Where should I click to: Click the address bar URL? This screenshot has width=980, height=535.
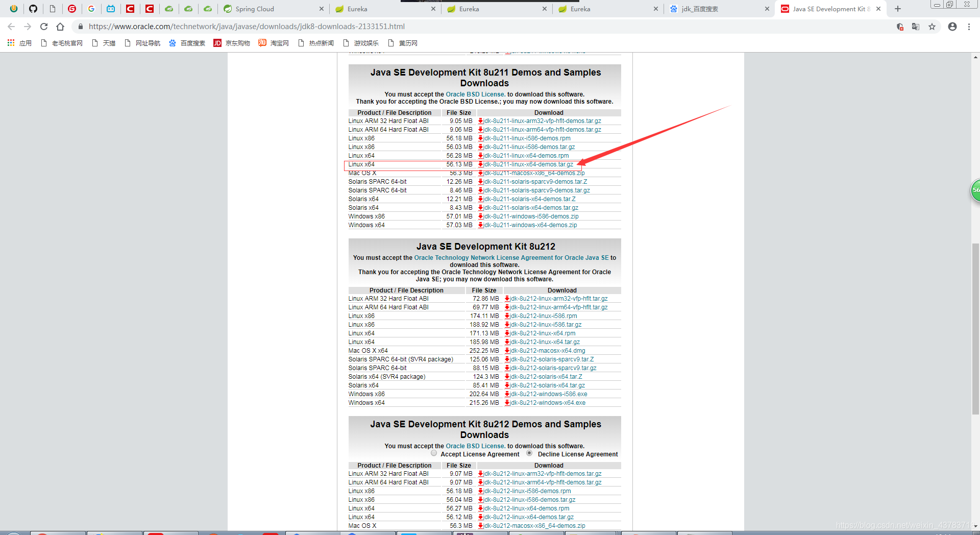[x=247, y=27]
